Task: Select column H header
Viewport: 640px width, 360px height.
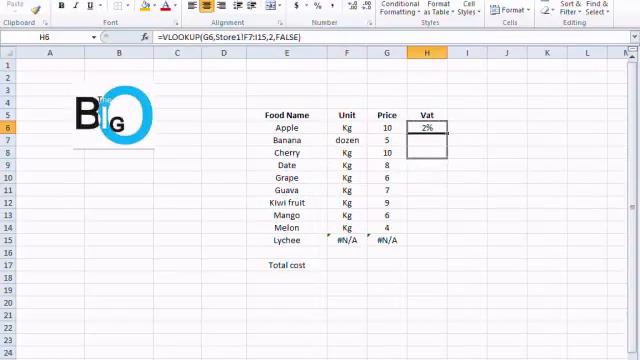Action: (427, 53)
